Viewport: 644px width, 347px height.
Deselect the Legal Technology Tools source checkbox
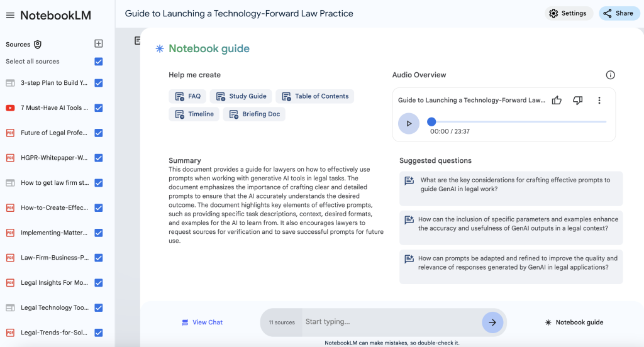tap(99, 308)
